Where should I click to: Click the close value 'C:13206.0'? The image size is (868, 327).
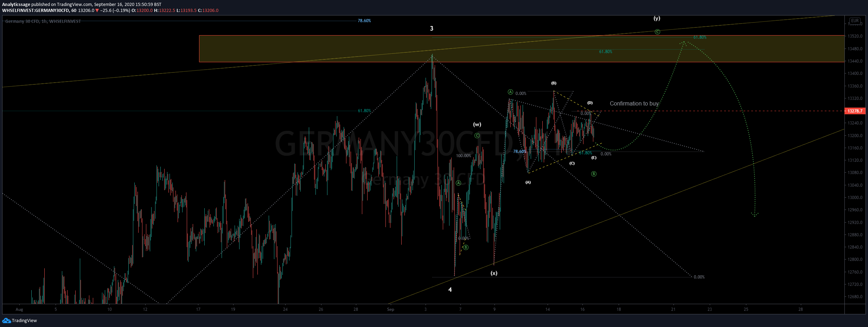tap(208, 10)
